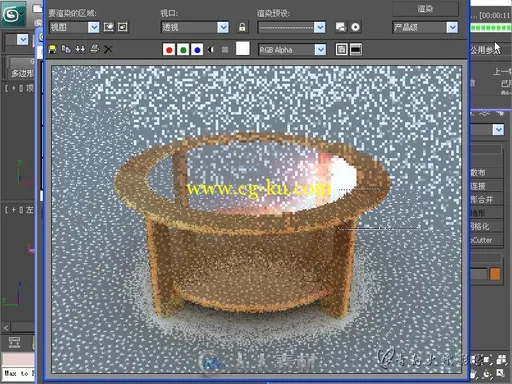
Task: Click the Clear frame X icon
Action: (x=108, y=50)
